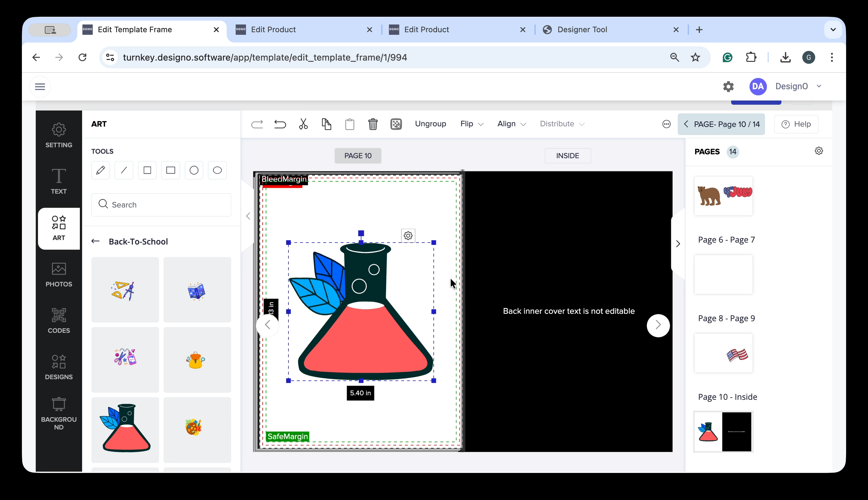Screen dimensions: 868x500
Task: Click the art Search field
Action: coord(161,205)
